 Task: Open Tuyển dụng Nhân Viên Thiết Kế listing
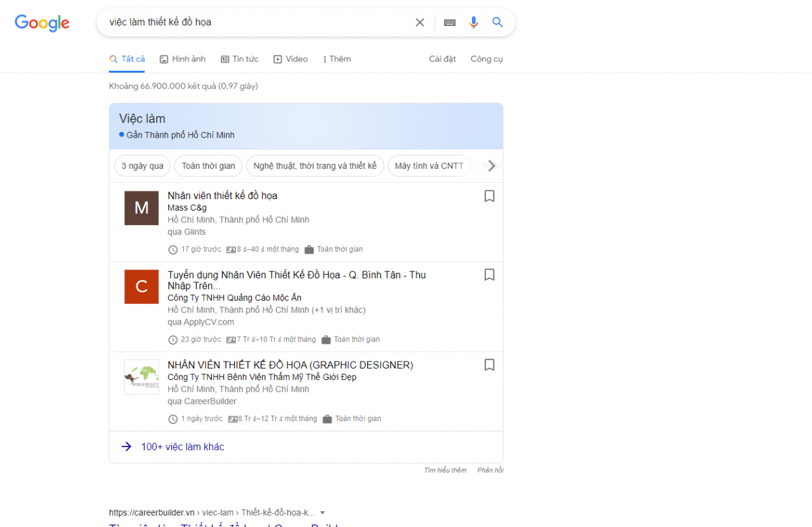tap(296, 280)
